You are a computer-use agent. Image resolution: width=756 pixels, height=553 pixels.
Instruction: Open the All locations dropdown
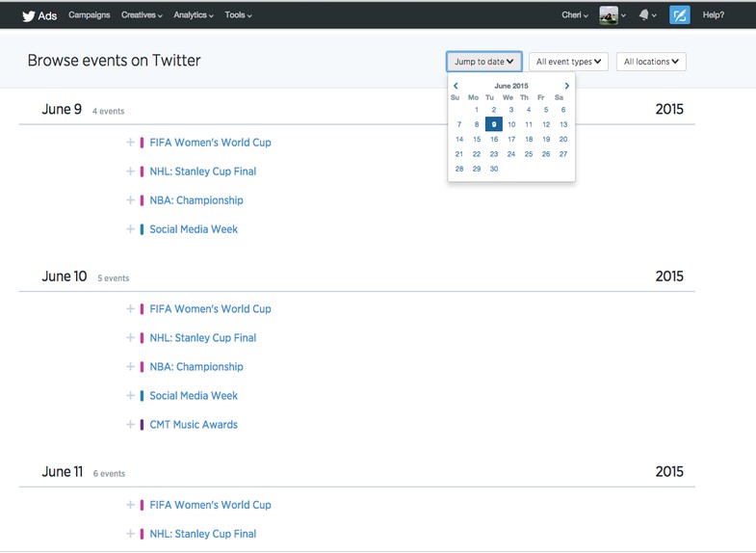point(651,62)
